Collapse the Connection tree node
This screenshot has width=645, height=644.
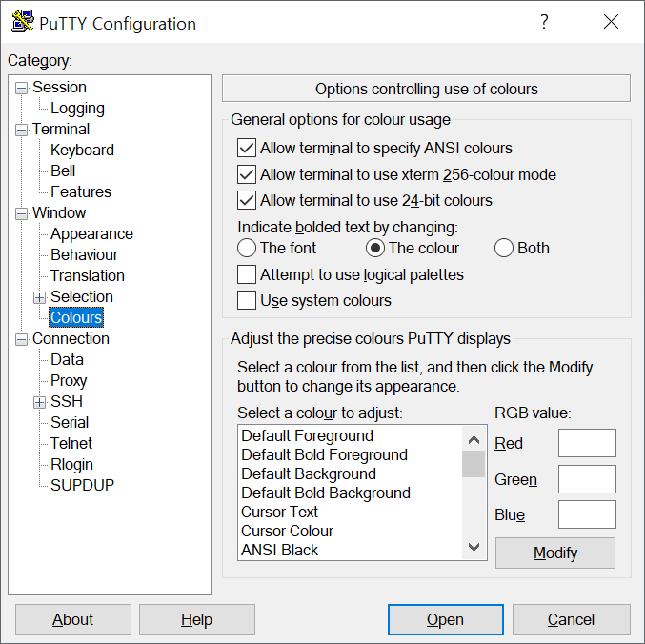21,339
